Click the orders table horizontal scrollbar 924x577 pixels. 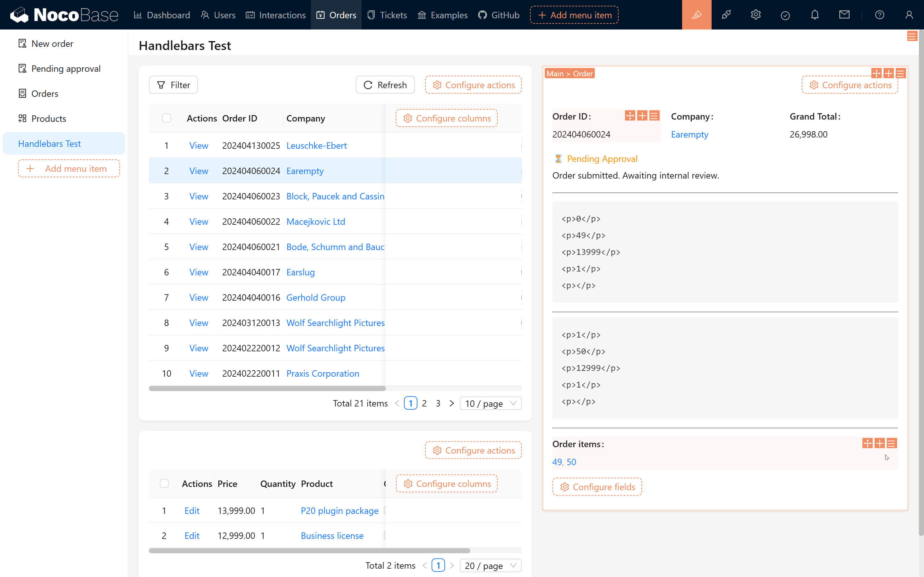(x=267, y=389)
